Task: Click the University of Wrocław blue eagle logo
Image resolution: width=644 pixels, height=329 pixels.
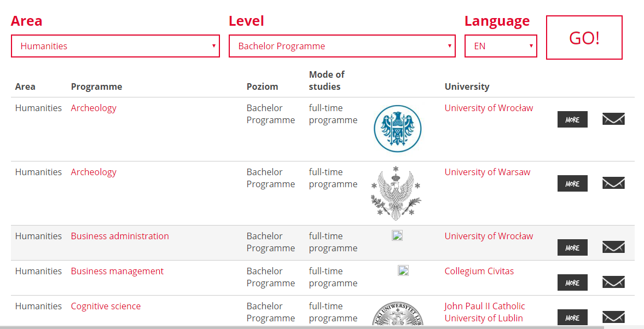Action: tap(398, 129)
